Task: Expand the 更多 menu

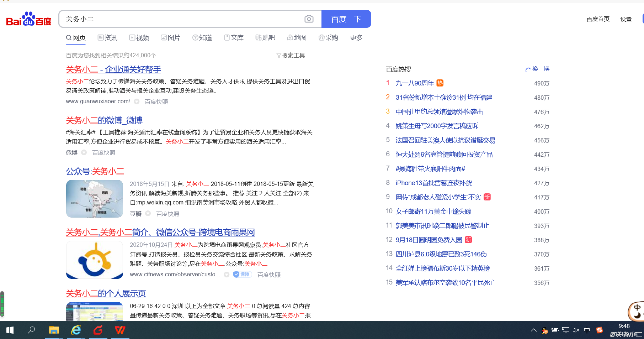Action: (x=356, y=38)
